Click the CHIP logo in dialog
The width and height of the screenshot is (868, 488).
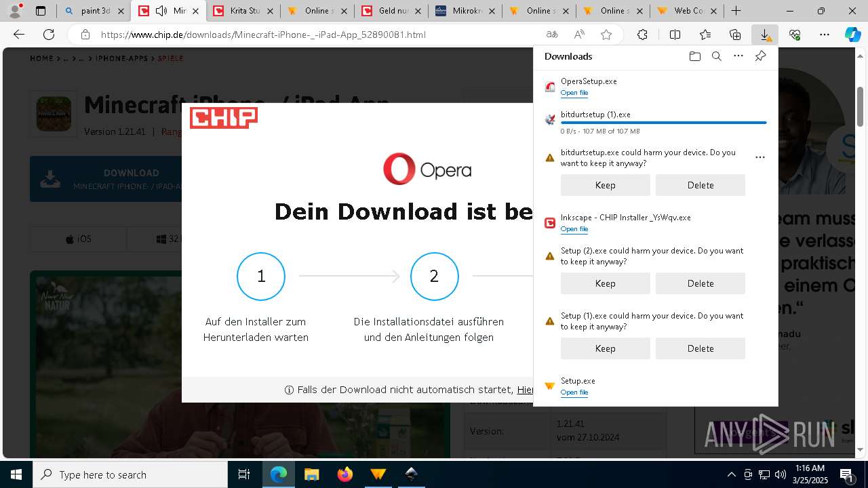pyautogui.click(x=224, y=118)
